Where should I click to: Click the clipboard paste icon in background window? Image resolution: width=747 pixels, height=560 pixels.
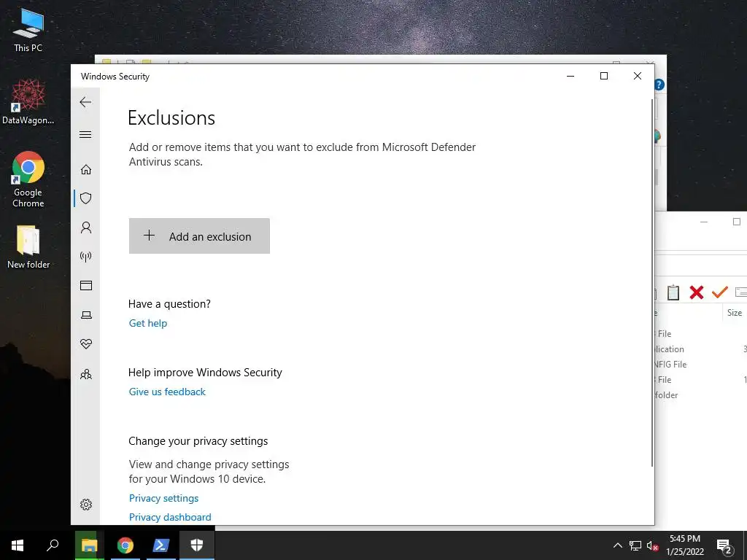click(x=673, y=292)
